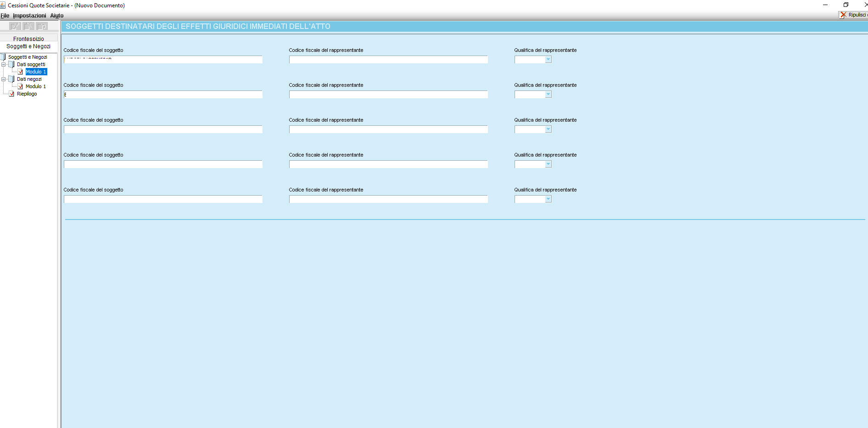868x428 pixels.
Task: Open second row Qualifica del rappresentante dropdown
Action: coord(533,95)
